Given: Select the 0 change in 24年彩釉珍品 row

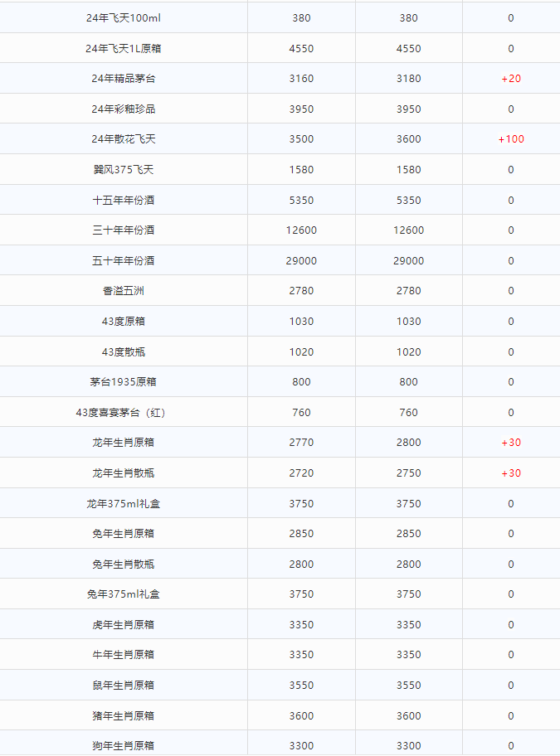Looking at the screenshot, I should tap(511, 109).
